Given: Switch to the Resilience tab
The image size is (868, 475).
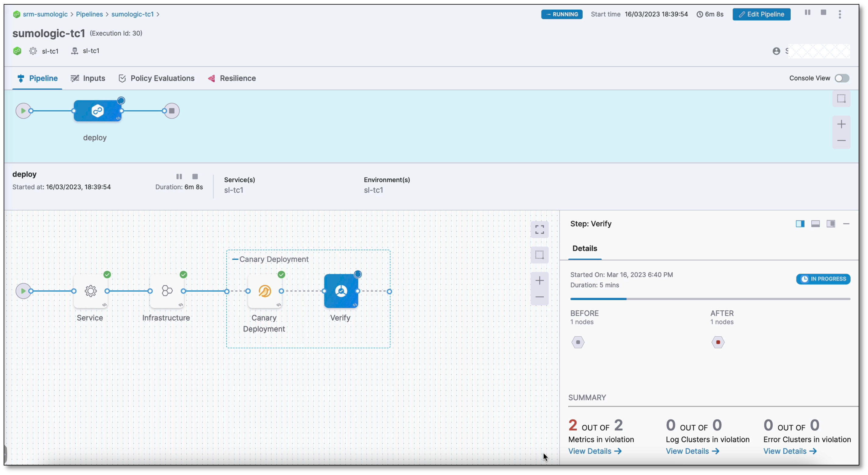Looking at the screenshot, I should tap(232, 78).
